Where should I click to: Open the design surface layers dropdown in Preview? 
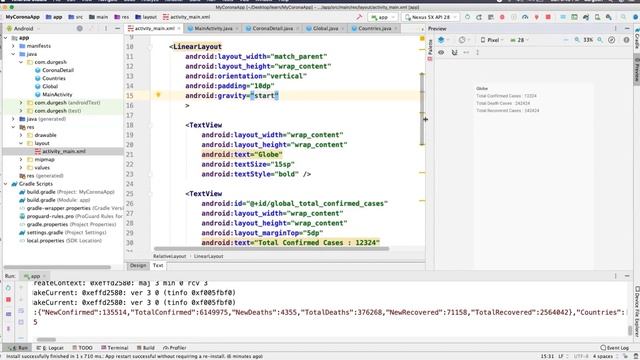tap(443, 40)
